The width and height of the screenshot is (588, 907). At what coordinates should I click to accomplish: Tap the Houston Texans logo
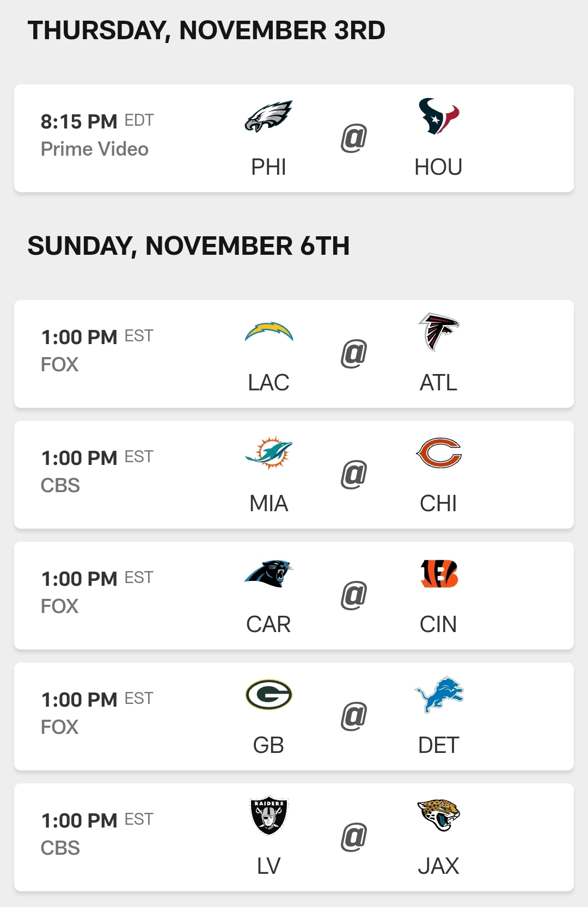click(439, 116)
